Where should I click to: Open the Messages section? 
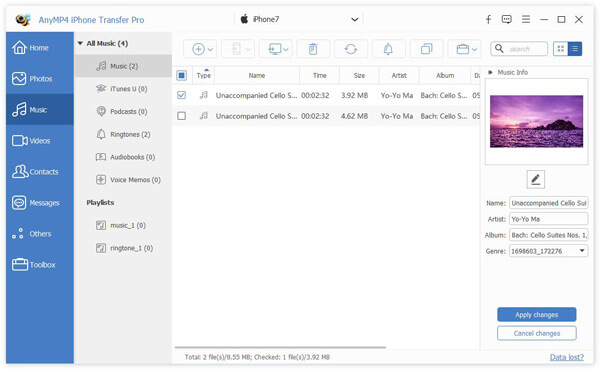coord(39,203)
